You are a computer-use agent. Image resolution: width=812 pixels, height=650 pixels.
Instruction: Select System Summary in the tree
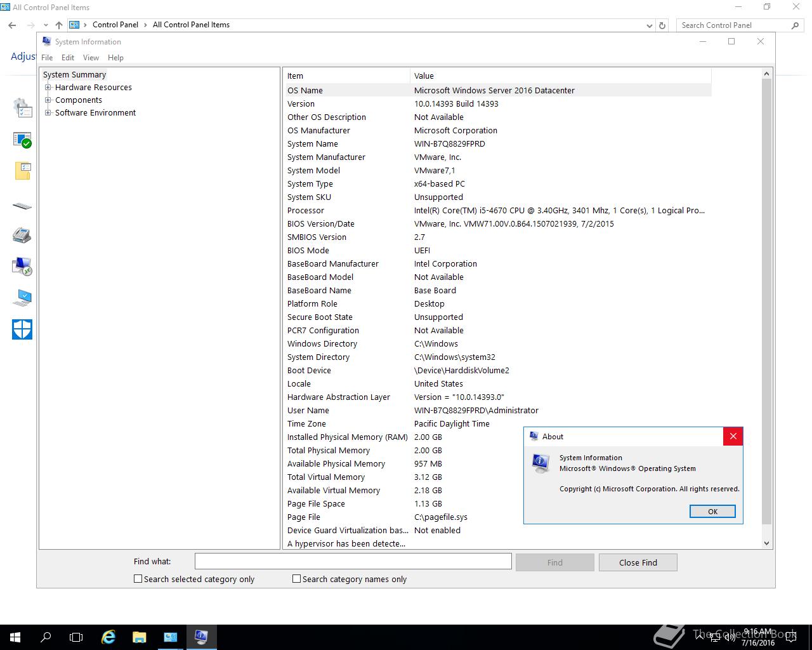74,75
